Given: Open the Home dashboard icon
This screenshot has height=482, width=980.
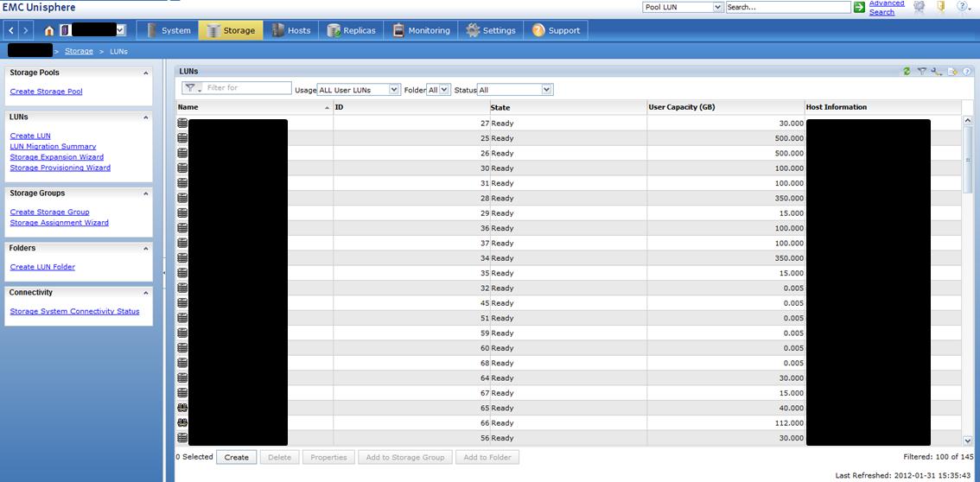Looking at the screenshot, I should coord(48,30).
